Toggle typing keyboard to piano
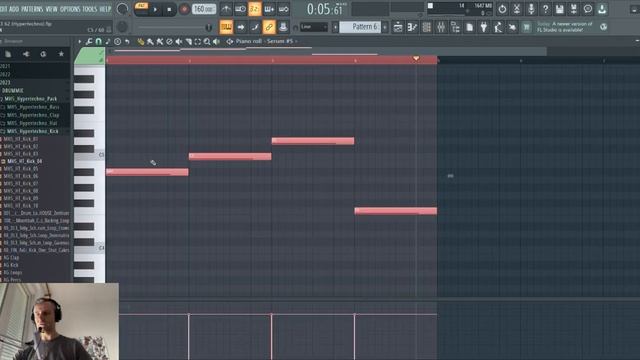This screenshot has width=640, height=360. pyautogui.click(x=226, y=27)
